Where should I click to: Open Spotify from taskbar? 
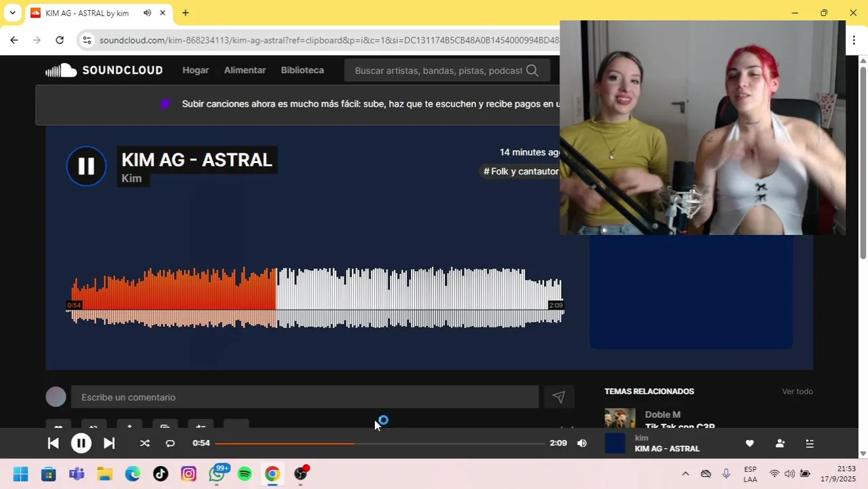coord(245,474)
